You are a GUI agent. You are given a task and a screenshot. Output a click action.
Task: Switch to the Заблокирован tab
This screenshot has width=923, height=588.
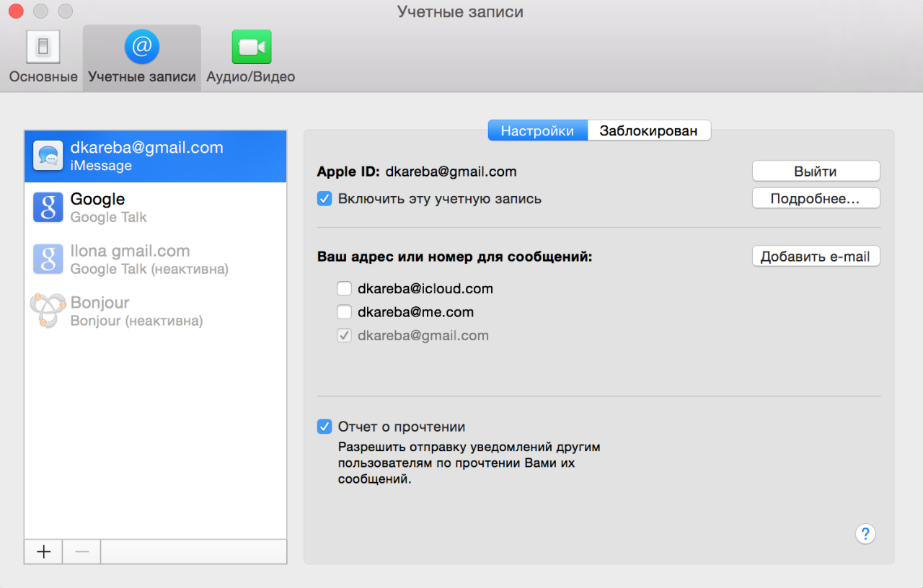649,130
